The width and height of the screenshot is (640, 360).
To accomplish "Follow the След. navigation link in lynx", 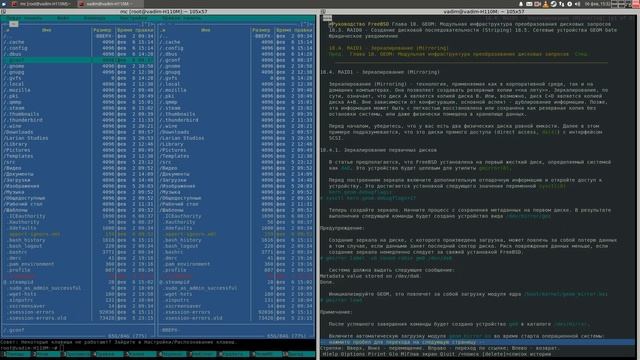I will tap(581, 54).
